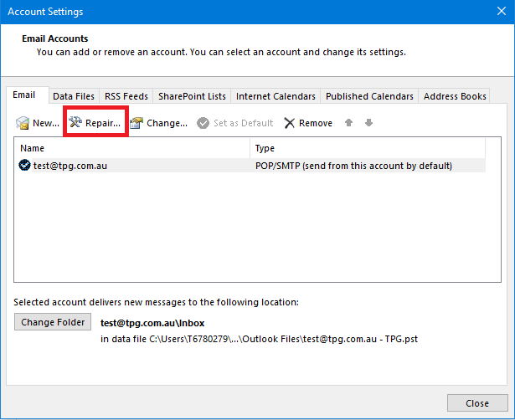The image size is (515, 420).
Task: Click the test@tpg.com.au\Inbox delivery location
Action: (152, 323)
